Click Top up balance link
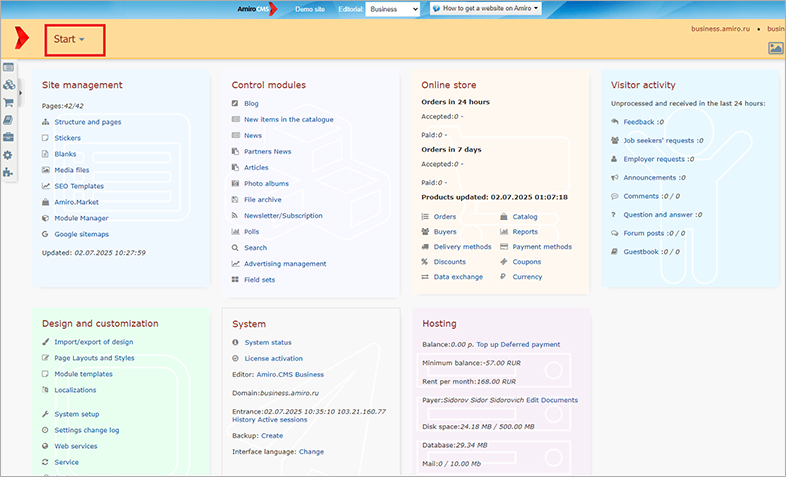The height and width of the screenshot is (477, 786). (487, 344)
